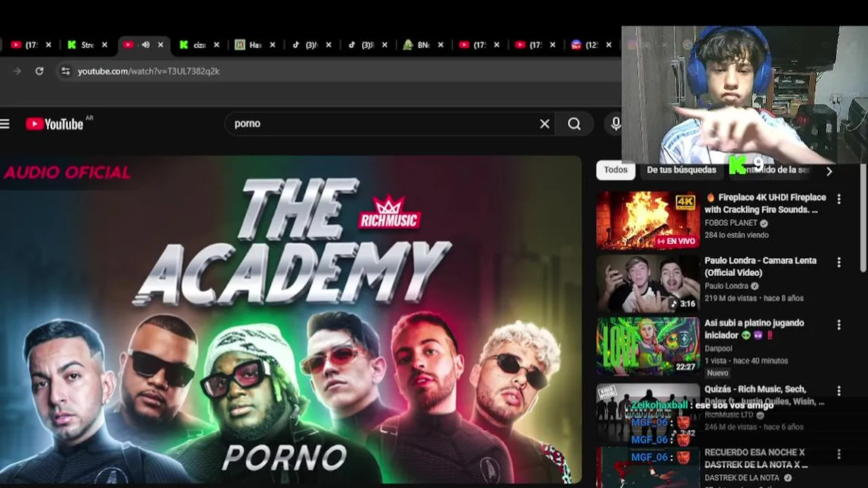
Task: Clear the search query with X
Action: pos(545,123)
